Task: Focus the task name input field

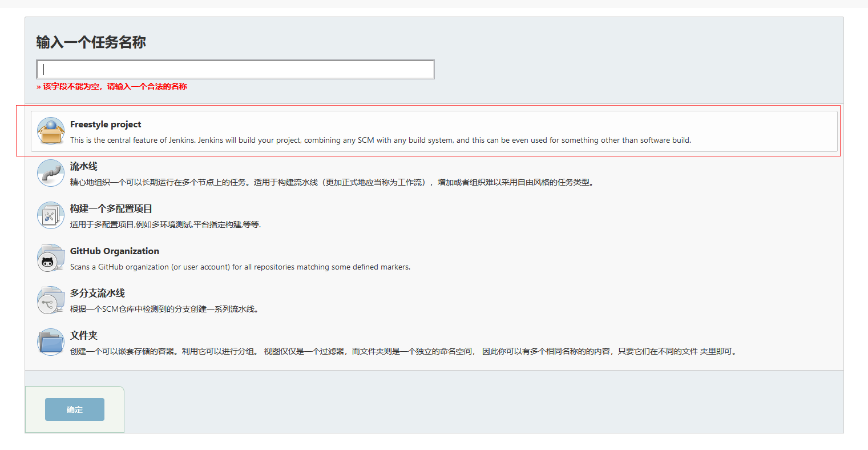Action: (235, 69)
